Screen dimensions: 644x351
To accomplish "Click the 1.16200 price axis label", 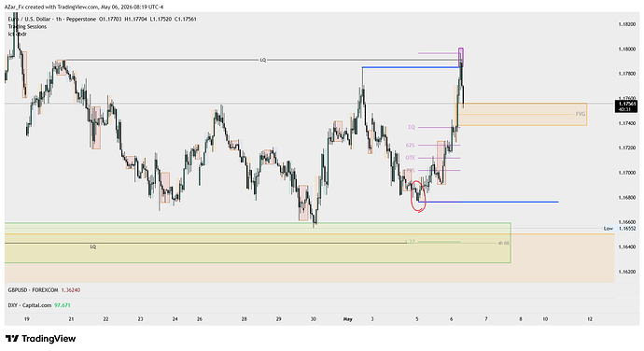I will (x=626, y=272).
